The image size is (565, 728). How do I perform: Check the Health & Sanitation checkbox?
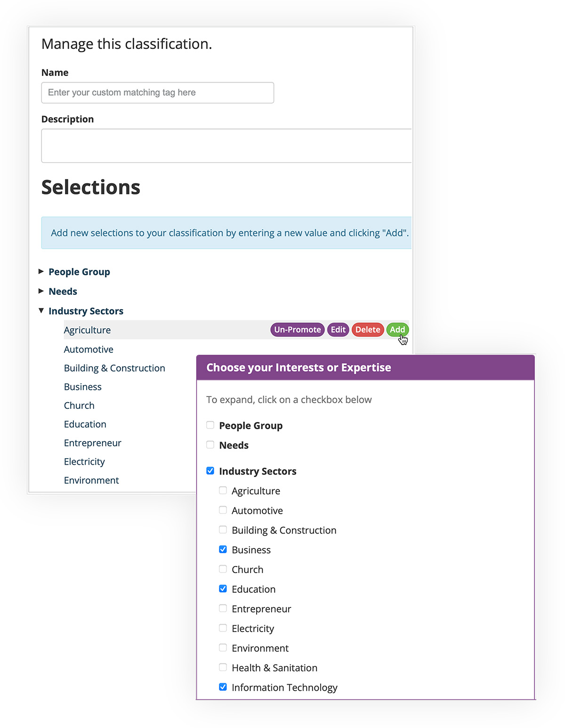[222, 667]
